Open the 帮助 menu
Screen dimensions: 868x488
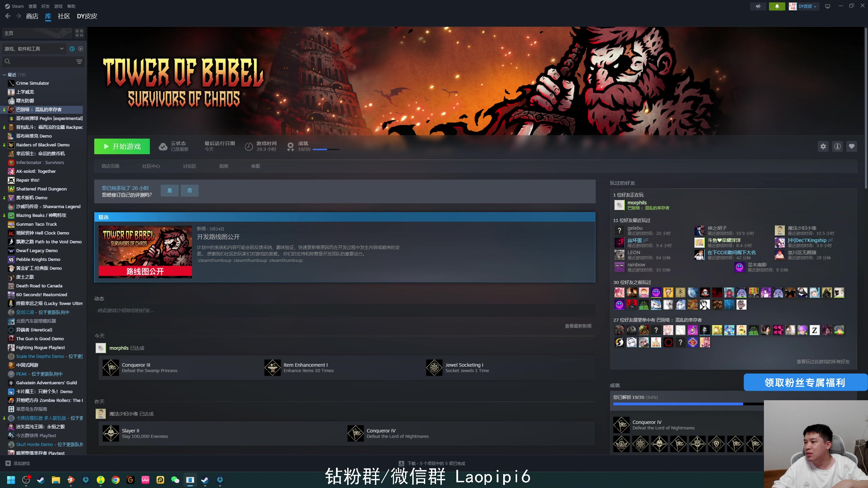tap(71, 6)
